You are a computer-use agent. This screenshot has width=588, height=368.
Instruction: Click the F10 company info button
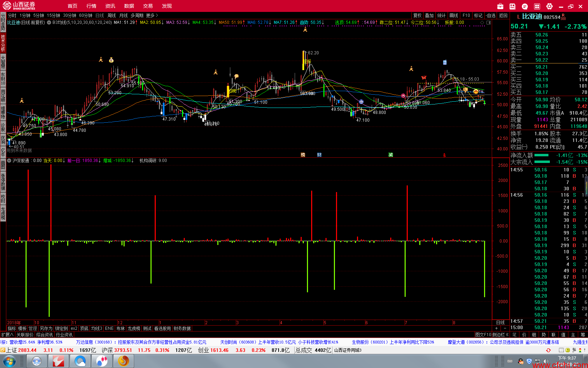(466, 15)
